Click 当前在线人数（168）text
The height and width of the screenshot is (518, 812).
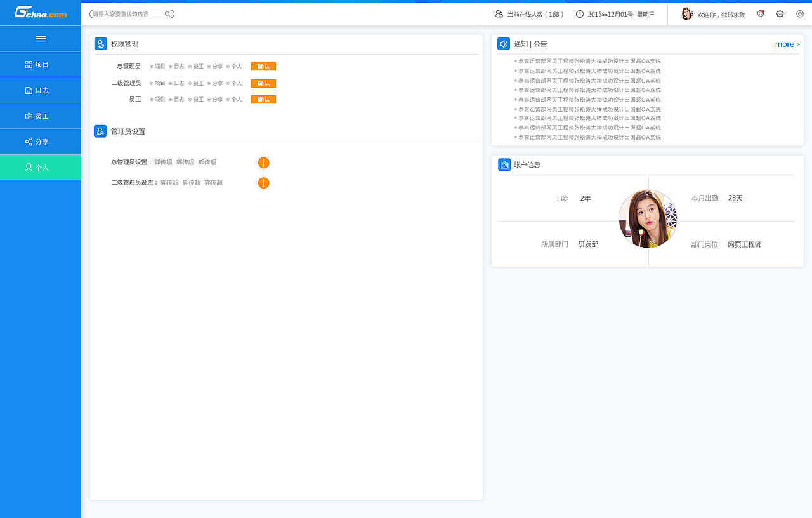[535, 14]
